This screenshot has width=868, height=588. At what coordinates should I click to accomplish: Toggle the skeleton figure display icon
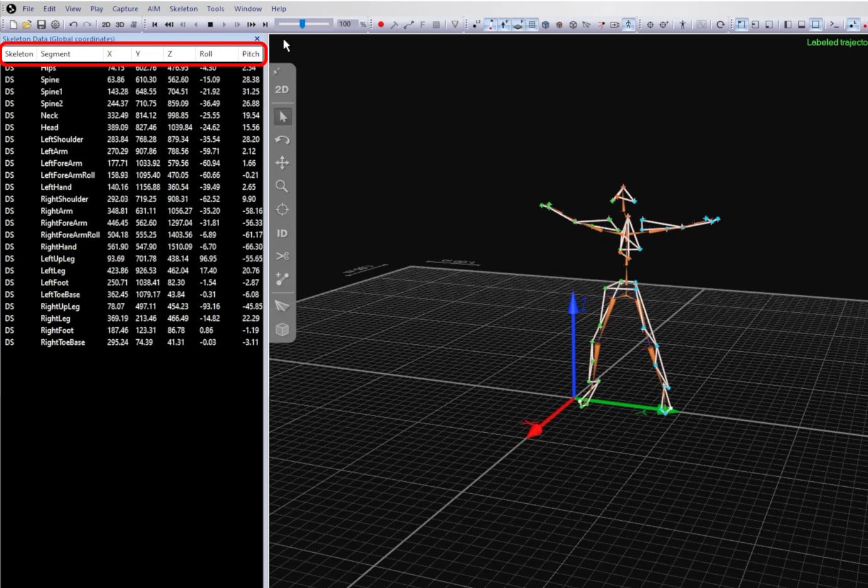(x=628, y=24)
